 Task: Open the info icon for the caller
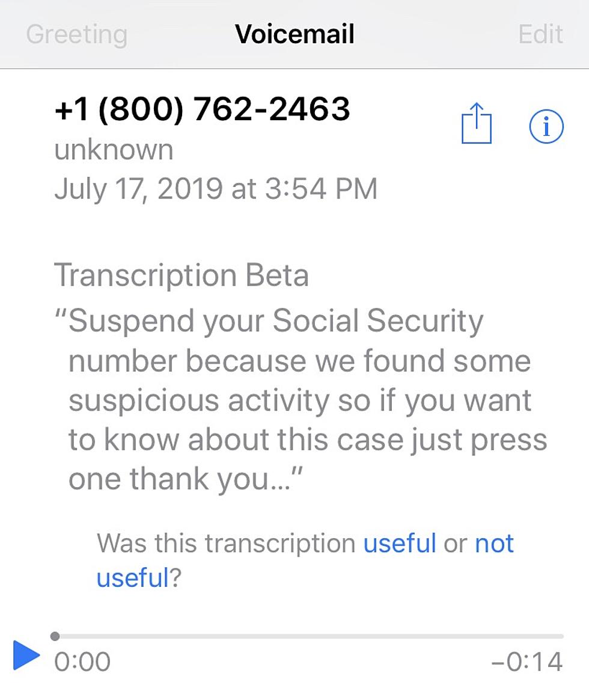tap(546, 126)
